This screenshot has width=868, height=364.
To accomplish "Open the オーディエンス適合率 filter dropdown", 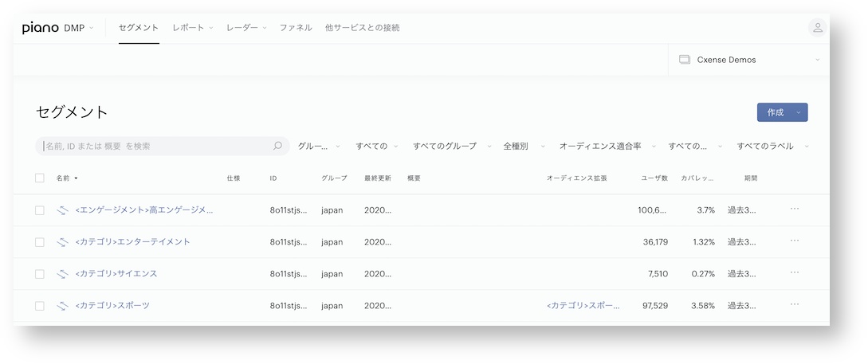I will 608,146.
